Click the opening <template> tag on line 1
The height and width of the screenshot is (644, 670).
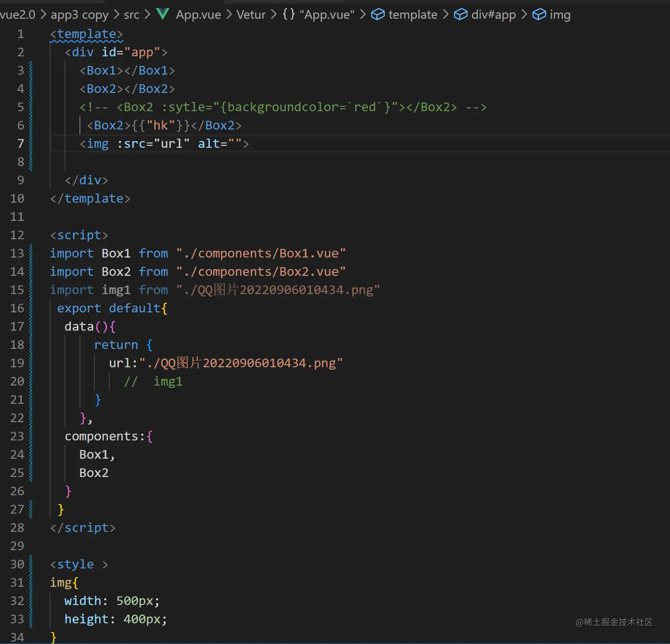pyautogui.click(x=87, y=34)
